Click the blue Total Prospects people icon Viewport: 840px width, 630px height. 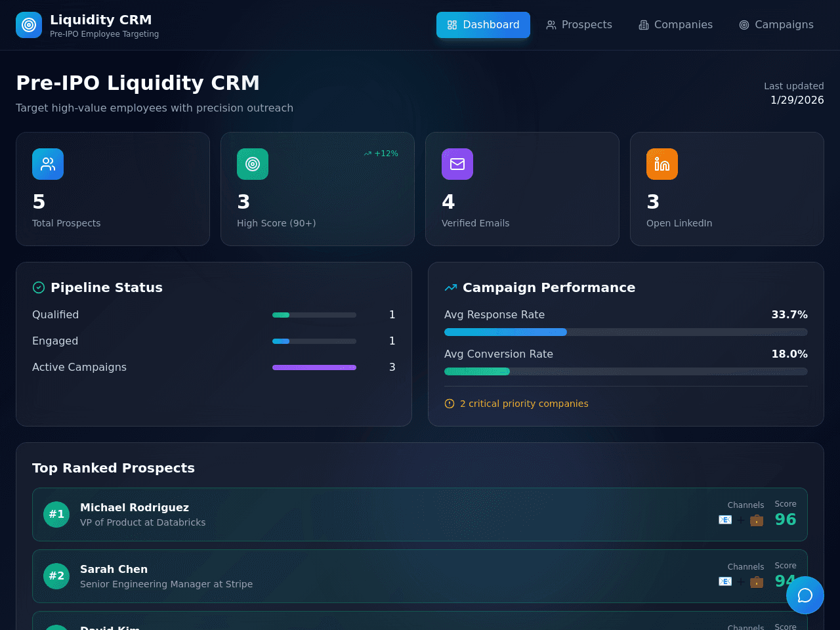[x=48, y=164]
